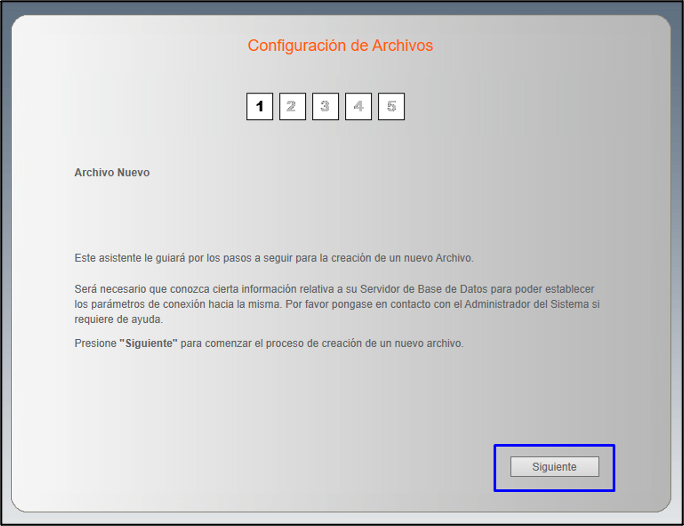Select step 1 in the wizard indicator

coord(259,106)
